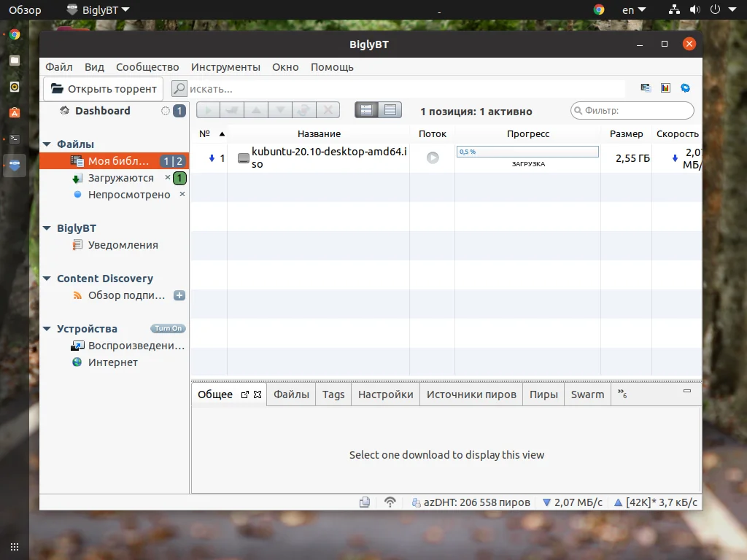Image resolution: width=747 pixels, height=560 pixels.
Task: Click the upload speed 3,7 кБ/с status
Action: (x=656, y=502)
